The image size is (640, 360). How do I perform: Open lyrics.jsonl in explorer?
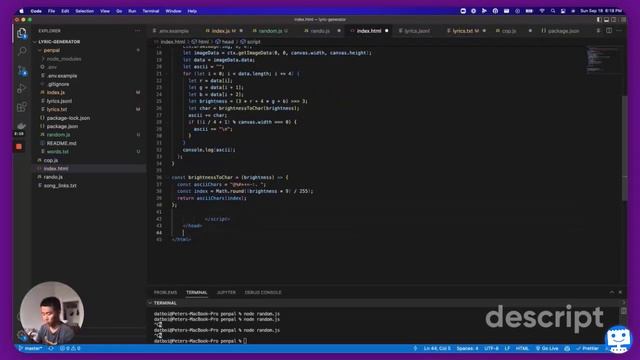click(59, 101)
